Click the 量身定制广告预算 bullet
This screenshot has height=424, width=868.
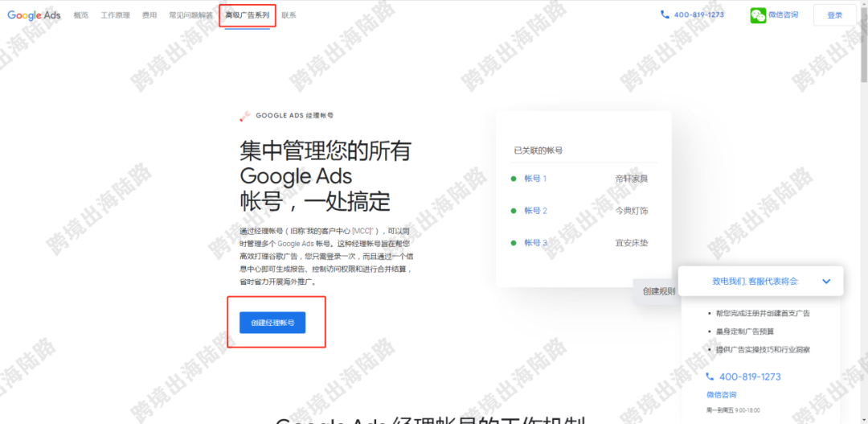(x=744, y=331)
